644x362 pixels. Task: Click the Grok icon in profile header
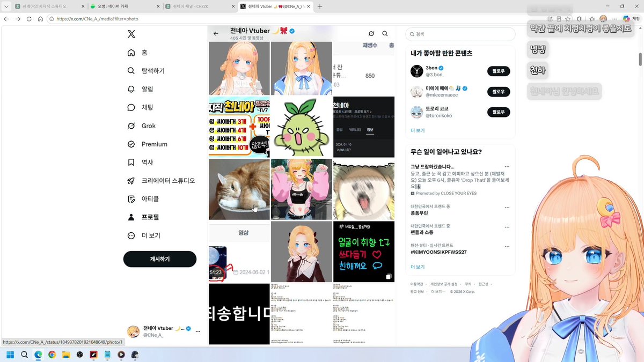pyautogui.click(x=371, y=33)
